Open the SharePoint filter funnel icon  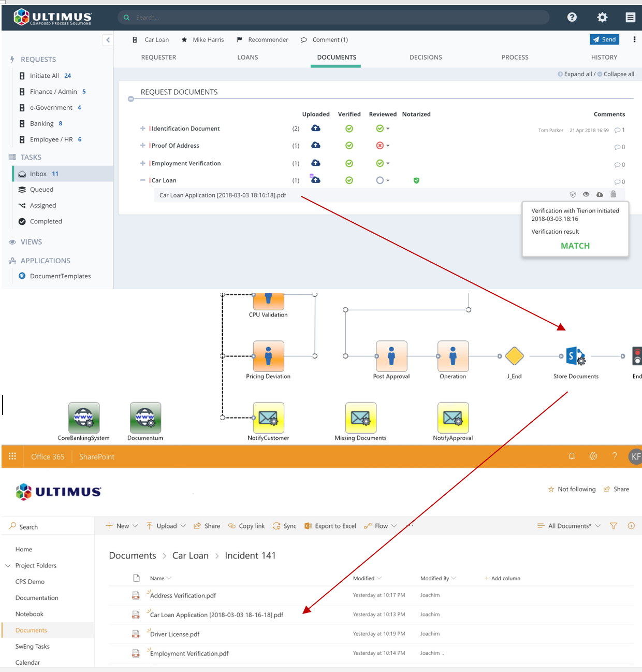tap(614, 526)
